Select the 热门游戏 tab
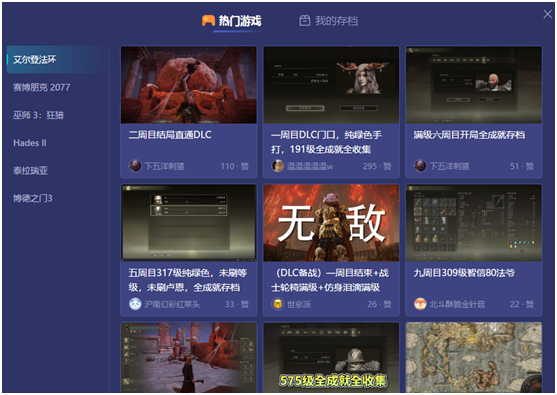 232,21
